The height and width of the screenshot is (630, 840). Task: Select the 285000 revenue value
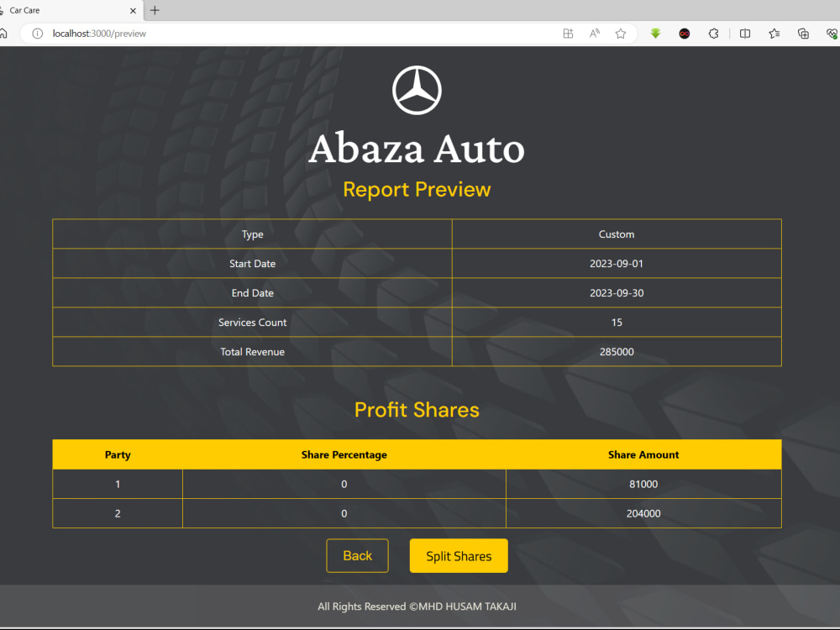[617, 352]
